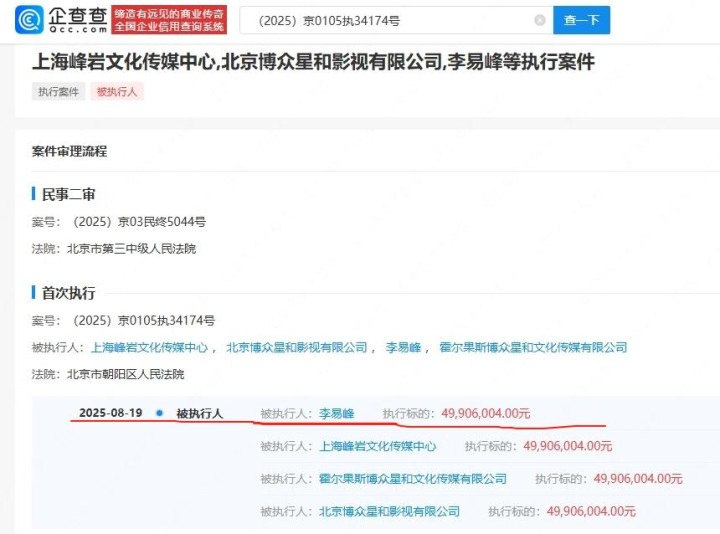Open the Qcc.com 企查查 logo
The image size is (720, 534).
tap(62, 20)
